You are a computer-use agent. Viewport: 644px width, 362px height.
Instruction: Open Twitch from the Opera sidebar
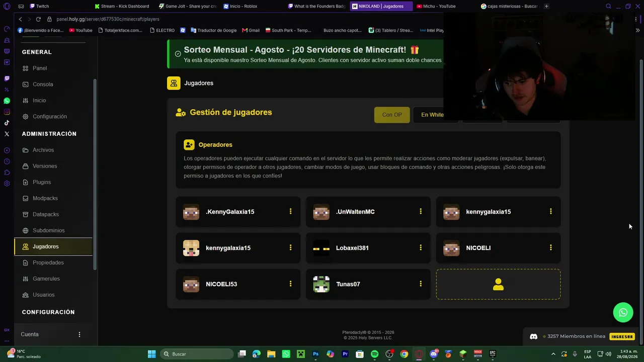pyautogui.click(x=7, y=78)
